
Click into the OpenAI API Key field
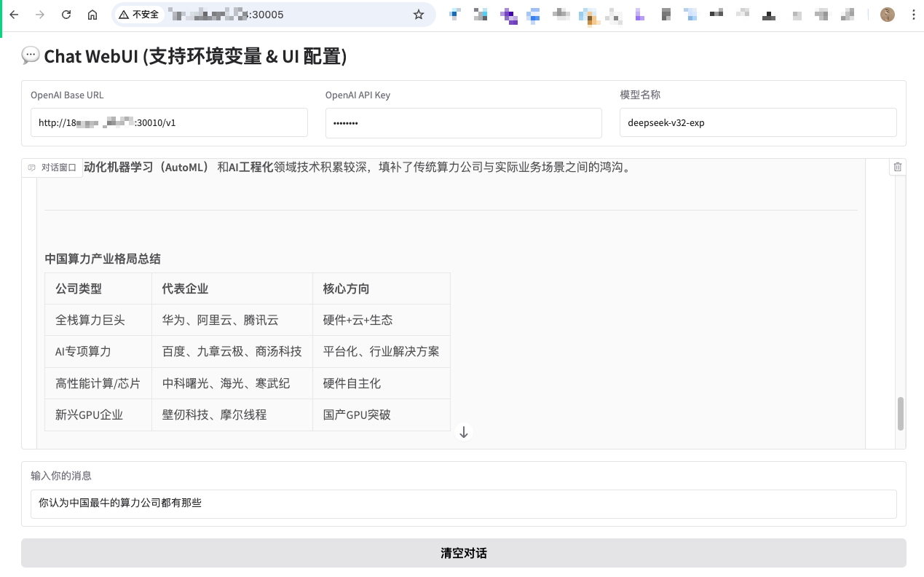[x=463, y=123]
